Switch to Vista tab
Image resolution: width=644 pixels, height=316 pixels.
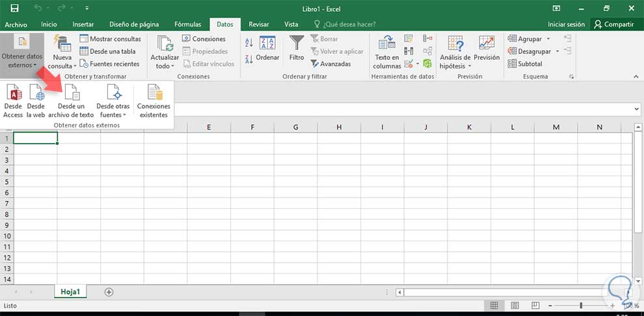[x=291, y=24]
